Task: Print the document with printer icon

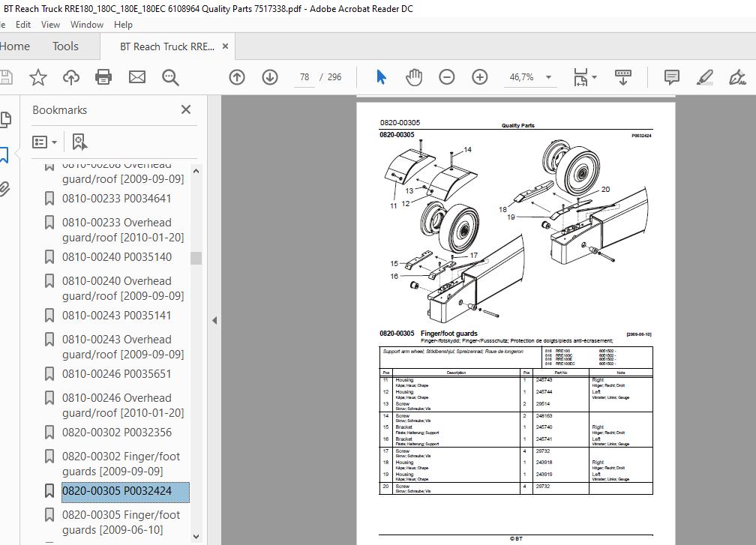Action: click(x=103, y=77)
